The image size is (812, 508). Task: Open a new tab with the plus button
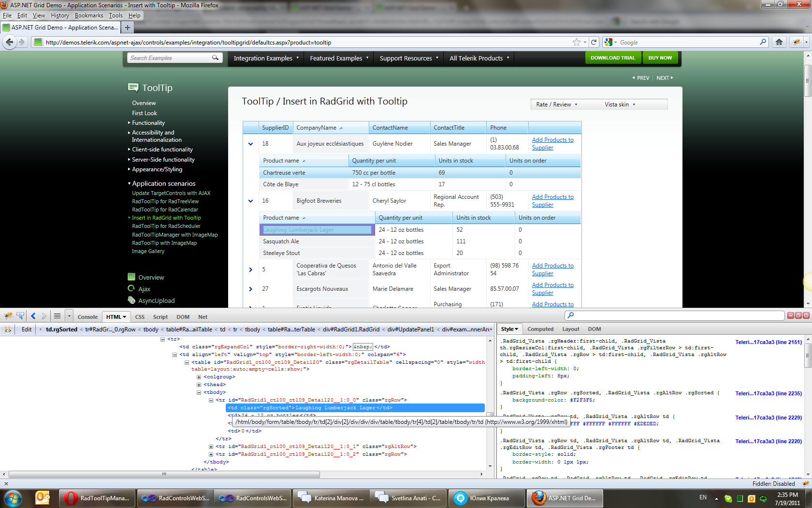tap(128, 28)
